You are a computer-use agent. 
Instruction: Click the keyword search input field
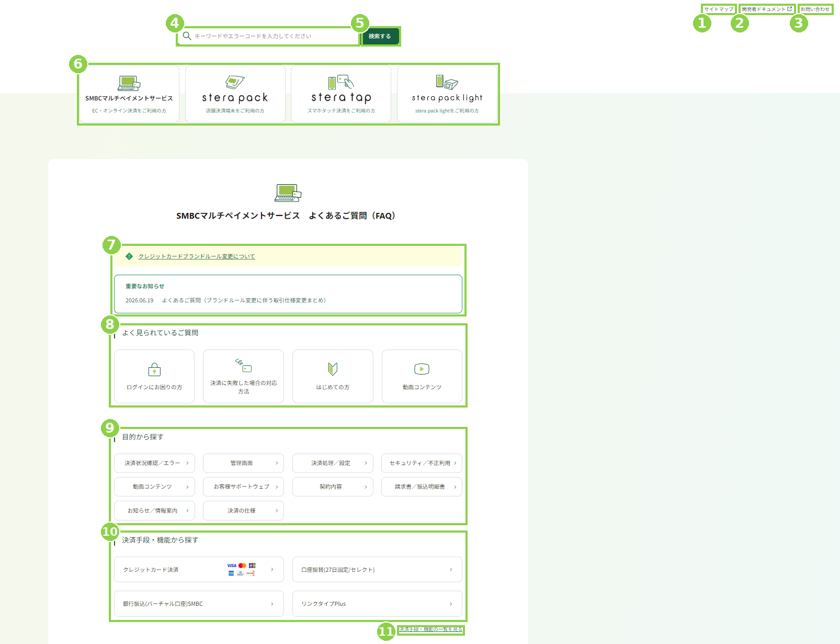click(268, 36)
